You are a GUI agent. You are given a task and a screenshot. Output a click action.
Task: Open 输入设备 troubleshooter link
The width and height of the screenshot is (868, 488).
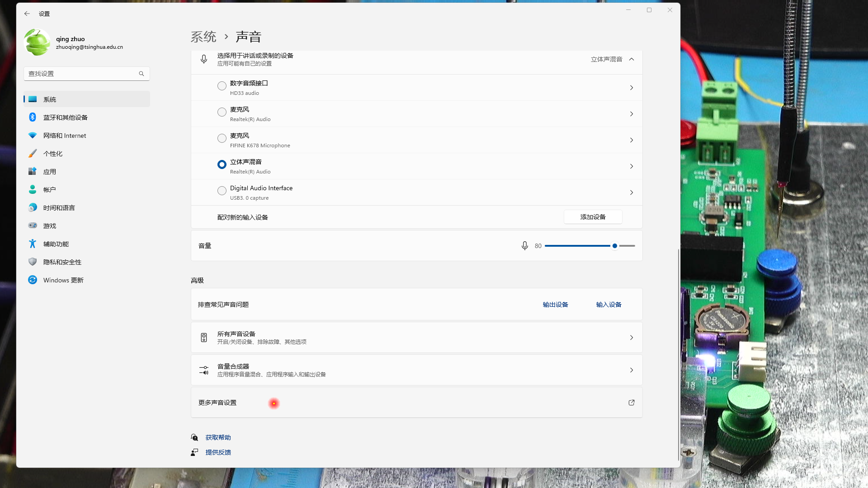pyautogui.click(x=609, y=305)
